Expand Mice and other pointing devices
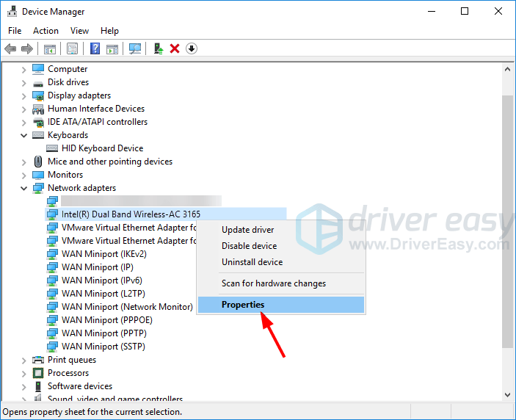This screenshot has width=516, height=420. pos(23,162)
